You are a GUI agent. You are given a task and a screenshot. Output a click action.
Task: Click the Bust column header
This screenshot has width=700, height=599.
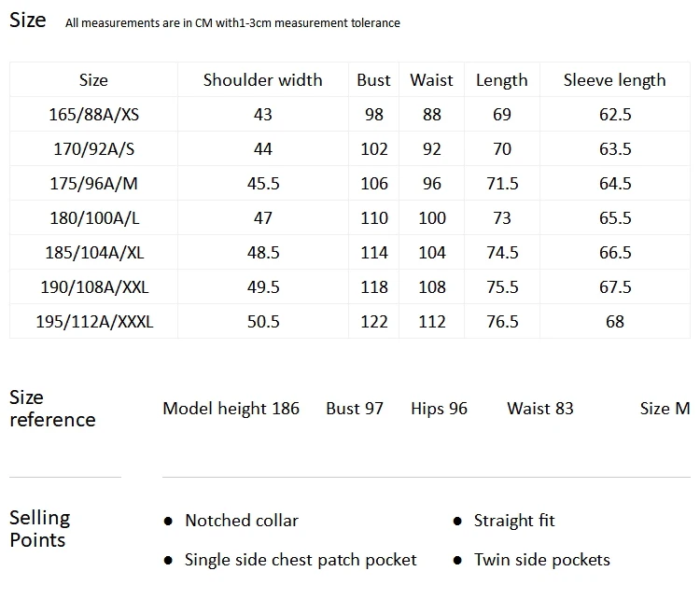[373, 80]
